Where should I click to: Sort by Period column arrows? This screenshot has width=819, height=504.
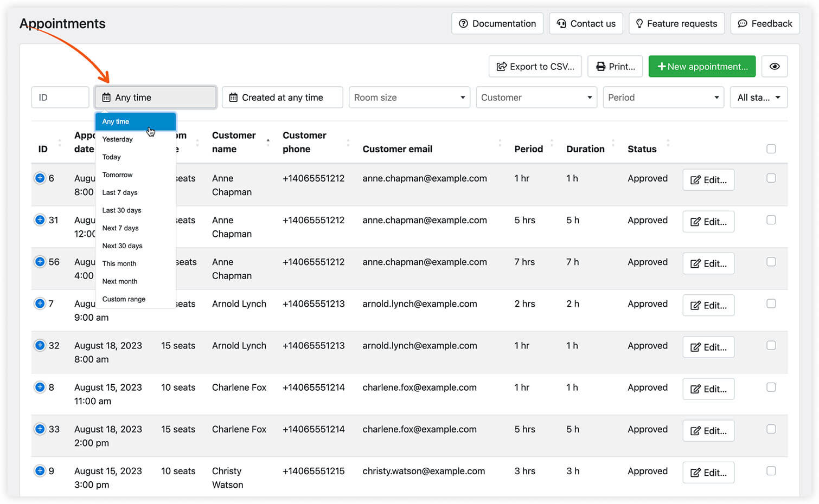(x=552, y=143)
